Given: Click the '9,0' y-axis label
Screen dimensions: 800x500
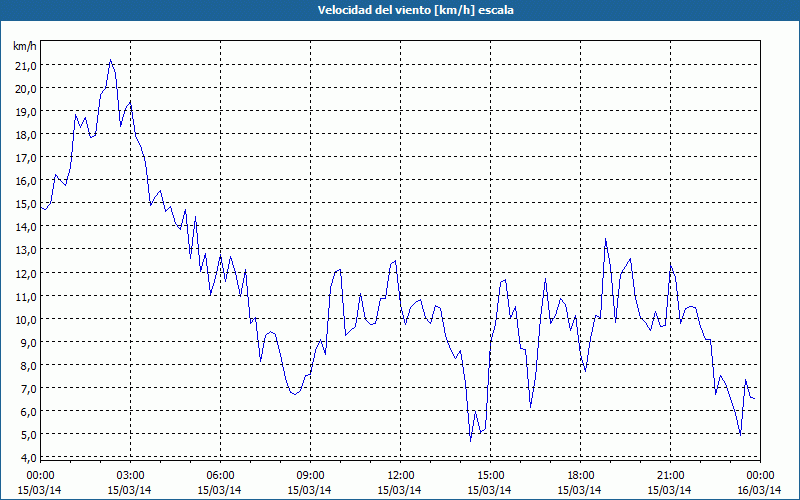Looking at the screenshot, I should 29,342.
